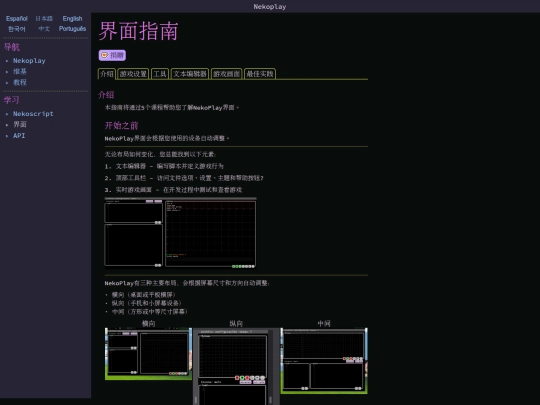Select the 工具 tab
Image resolution: width=540 pixels, height=405 pixels.
point(160,74)
